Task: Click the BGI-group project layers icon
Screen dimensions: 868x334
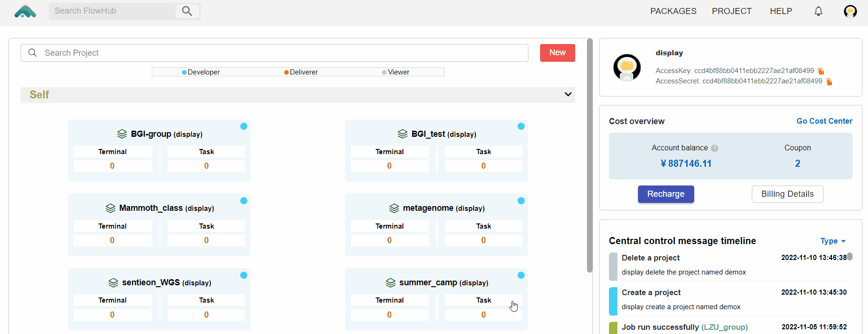Action: tap(122, 134)
